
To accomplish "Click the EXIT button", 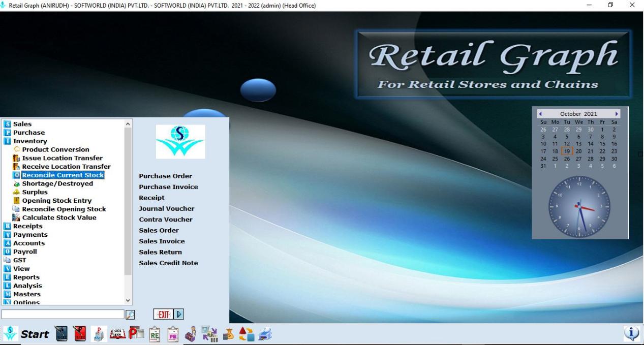I will [163, 314].
